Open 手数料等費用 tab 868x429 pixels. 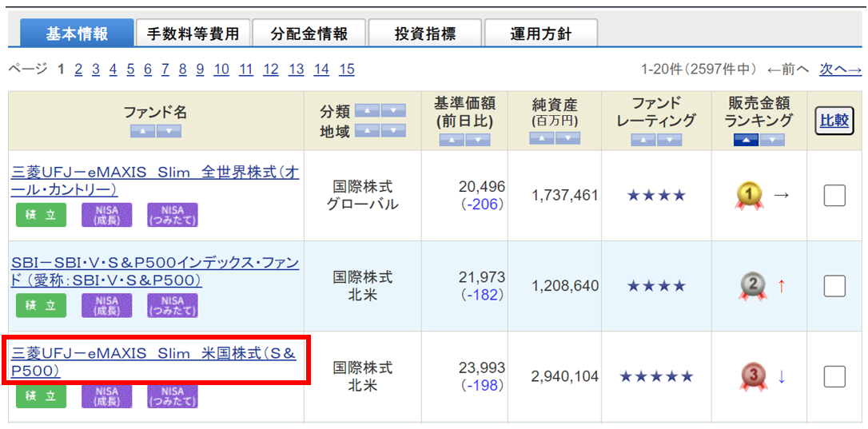[x=193, y=34]
